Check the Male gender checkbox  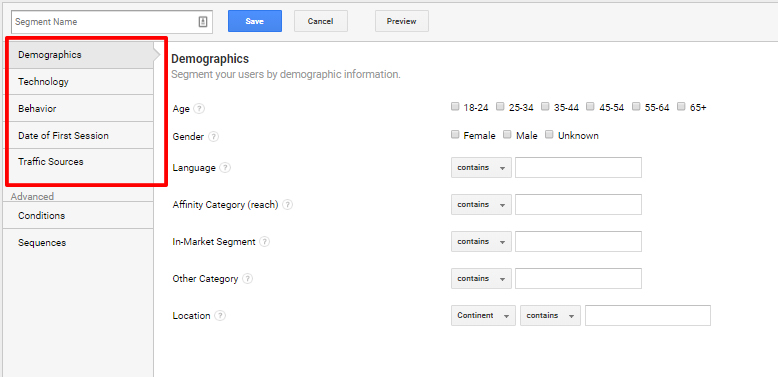pos(507,134)
